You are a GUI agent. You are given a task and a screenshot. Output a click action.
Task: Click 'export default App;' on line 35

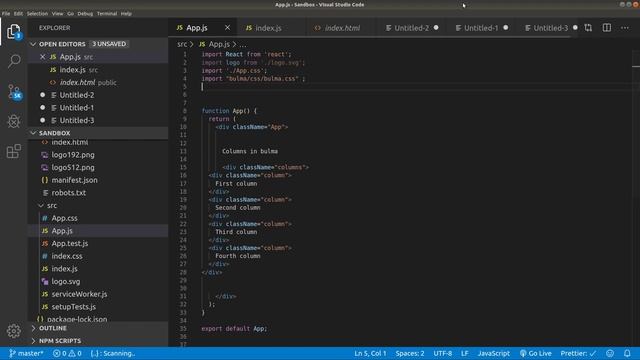point(234,328)
